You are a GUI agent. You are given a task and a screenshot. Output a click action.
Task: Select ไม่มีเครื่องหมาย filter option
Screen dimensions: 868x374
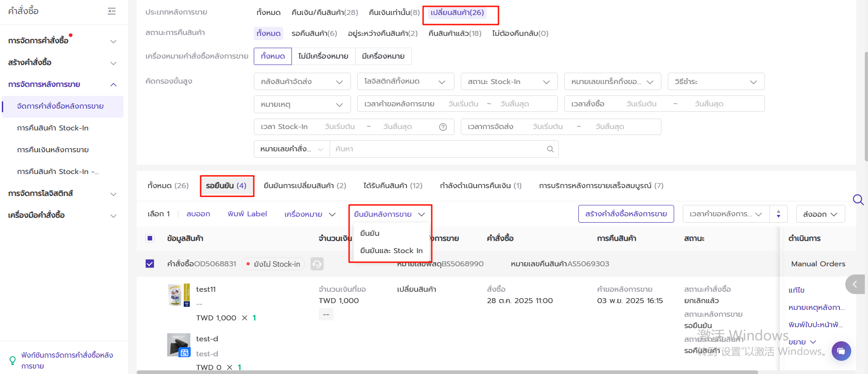click(323, 56)
